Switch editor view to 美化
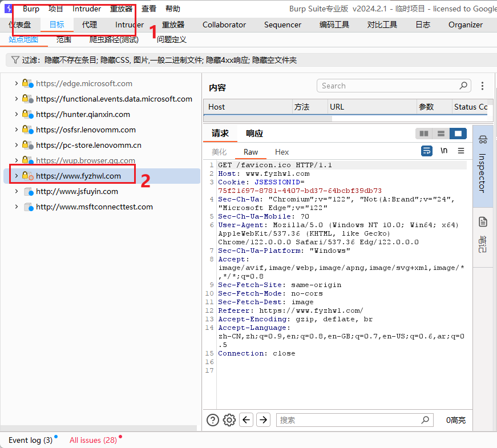 coord(219,152)
